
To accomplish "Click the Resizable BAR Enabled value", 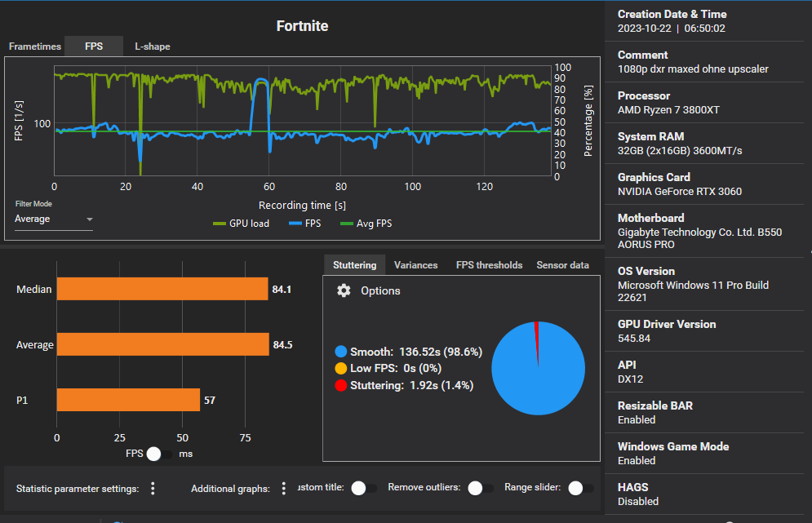I will pyautogui.click(x=637, y=420).
